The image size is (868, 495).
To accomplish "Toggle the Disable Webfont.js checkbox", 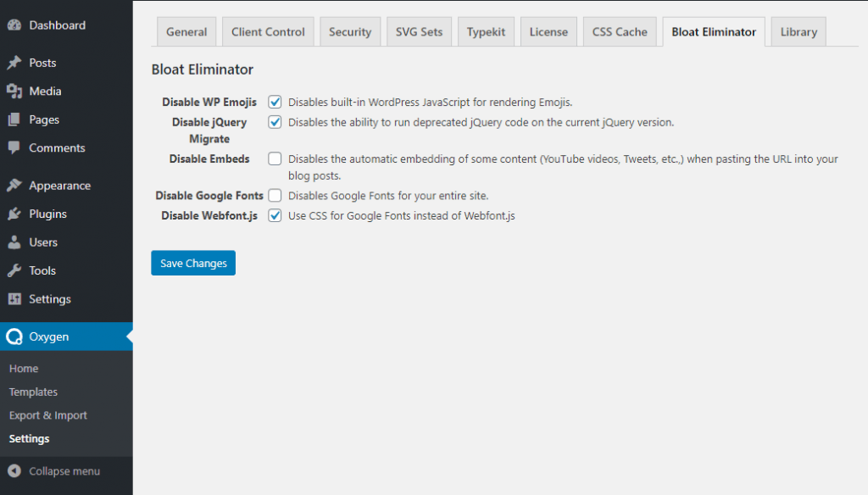I will pos(275,216).
